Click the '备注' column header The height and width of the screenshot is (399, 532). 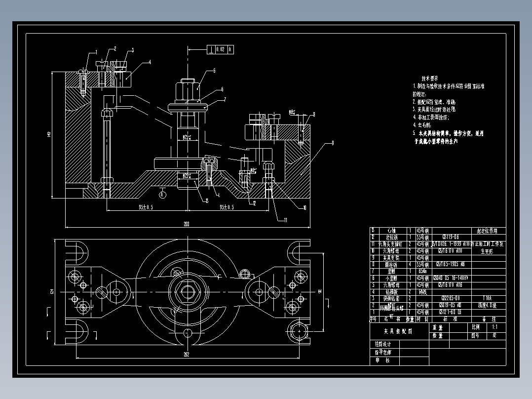click(x=489, y=319)
